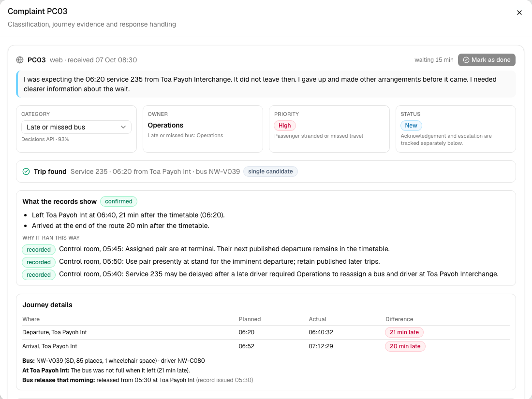Click the Bus NW-V039 details line

114,361
